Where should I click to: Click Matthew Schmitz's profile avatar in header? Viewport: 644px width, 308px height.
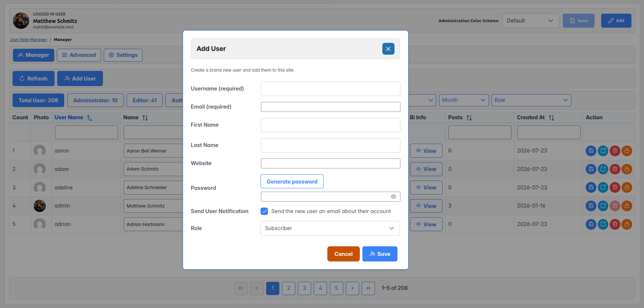pyautogui.click(x=21, y=21)
